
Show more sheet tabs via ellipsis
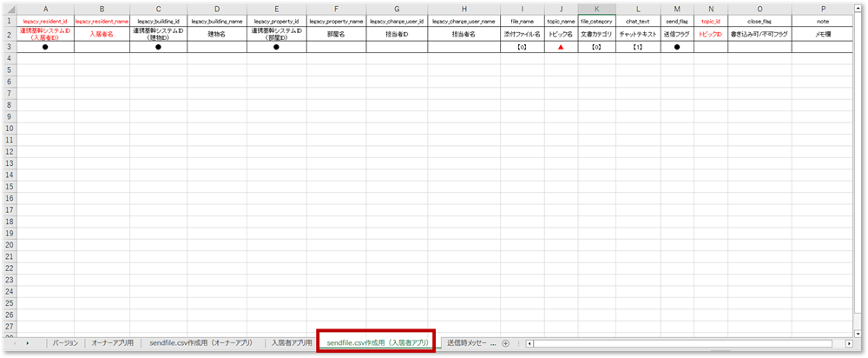493,343
